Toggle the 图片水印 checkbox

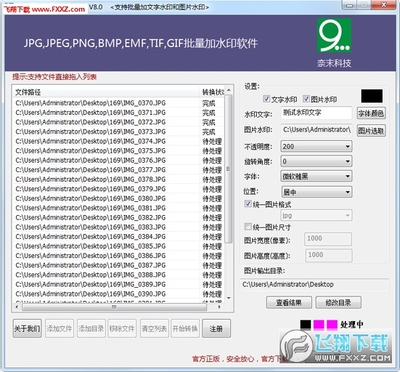306,99
